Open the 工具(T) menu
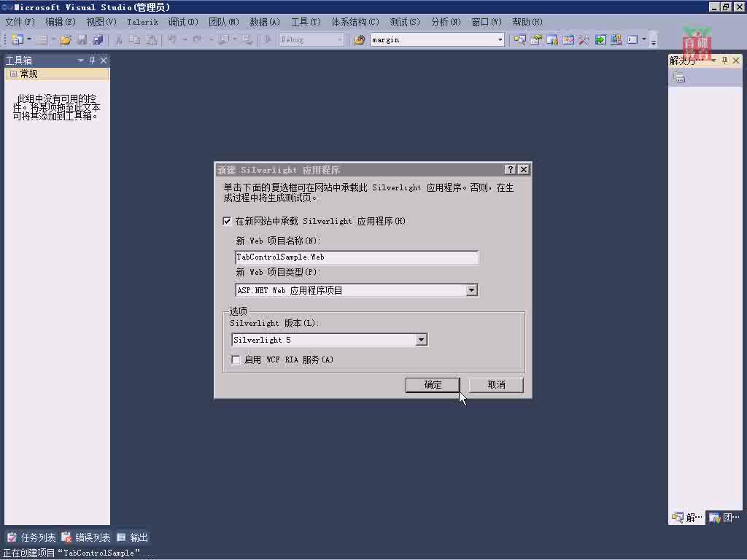The width and height of the screenshot is (747, 560). coord(306,22)
